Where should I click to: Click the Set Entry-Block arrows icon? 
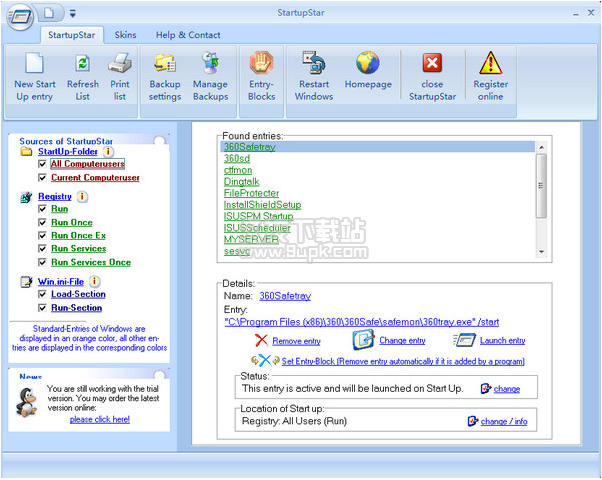(x=265, y=361)
